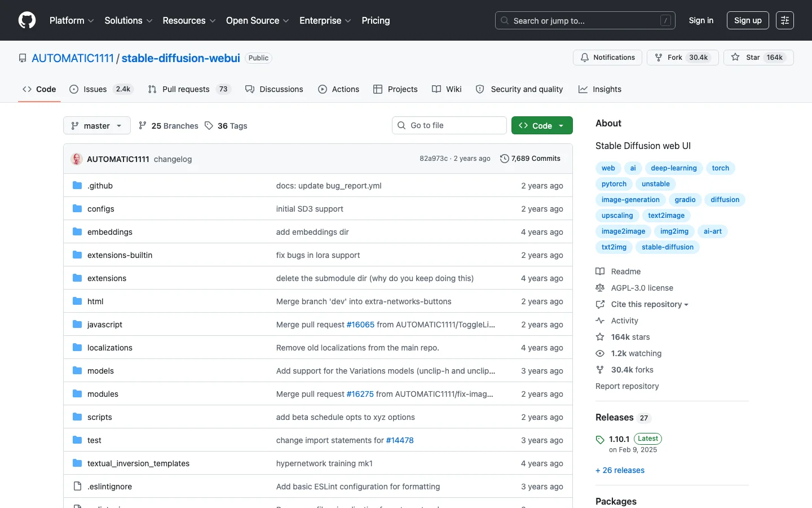
Task: Click the modules folder icon
Action: coord(77,393)
